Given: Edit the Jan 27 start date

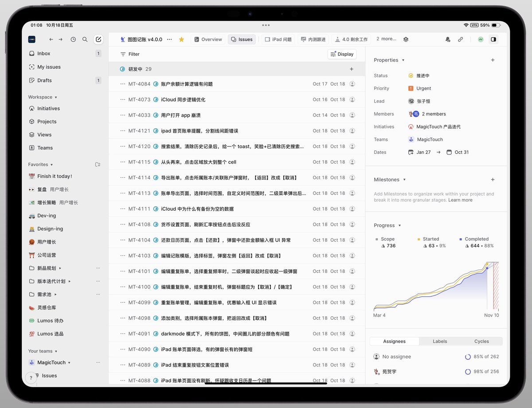Looking at the screenshot, I should [x=419, y=152].
